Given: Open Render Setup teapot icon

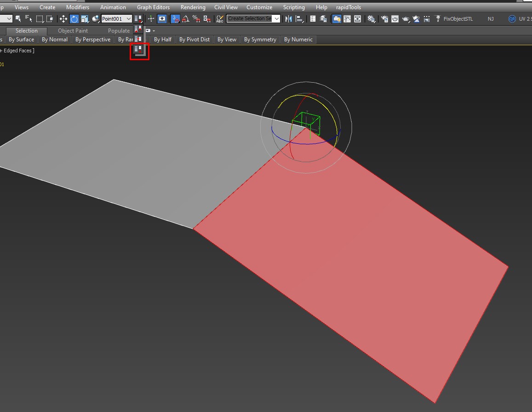Looking at the screenshot, I should pos(383,19).
